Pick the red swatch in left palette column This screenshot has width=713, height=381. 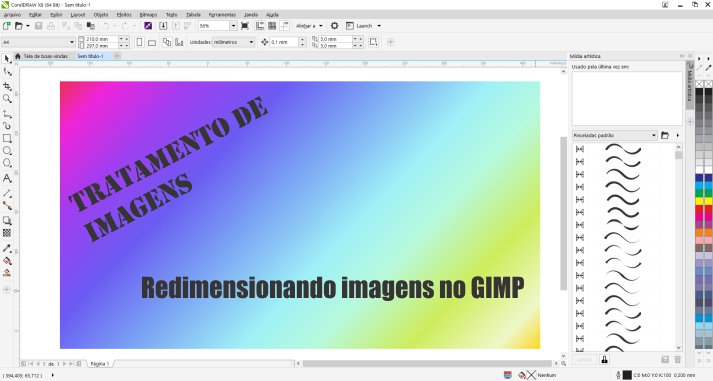(699, 209)
